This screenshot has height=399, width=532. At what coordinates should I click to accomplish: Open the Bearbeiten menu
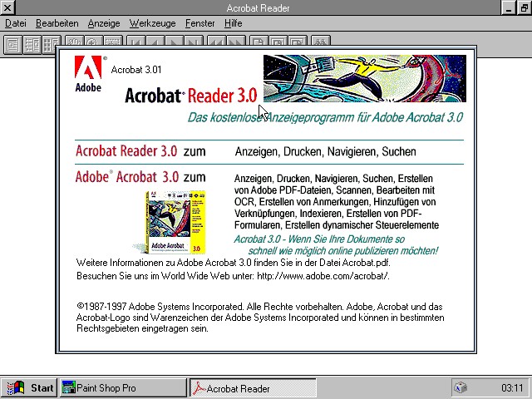pyautogui.click(x=57, y=23)
